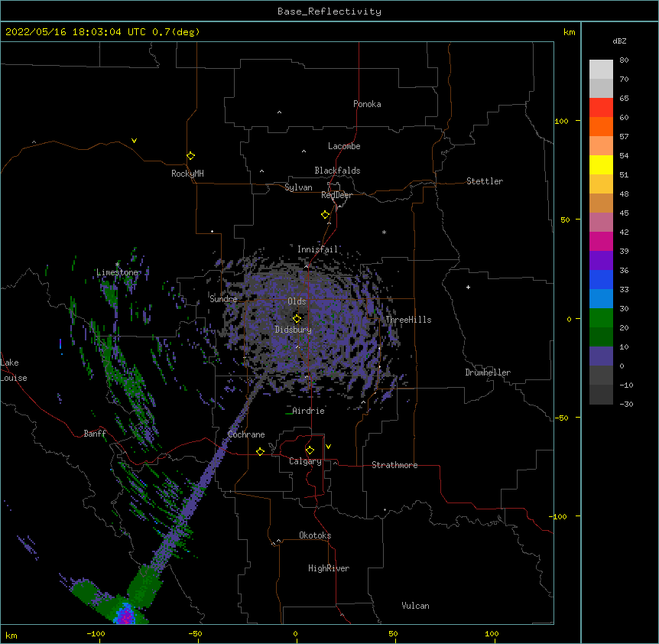Click the Lake Louise label
This screenshot has width=659, height=644.
(12, 370)
